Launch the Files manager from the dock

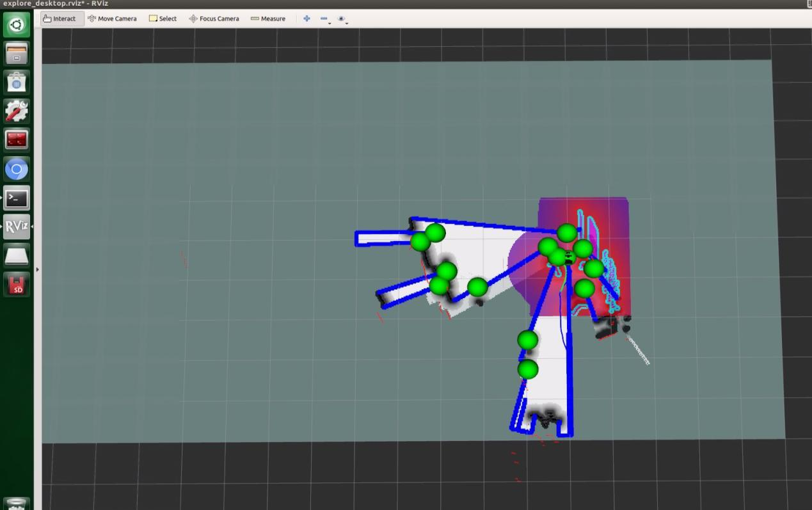click(x=17, y=54)
